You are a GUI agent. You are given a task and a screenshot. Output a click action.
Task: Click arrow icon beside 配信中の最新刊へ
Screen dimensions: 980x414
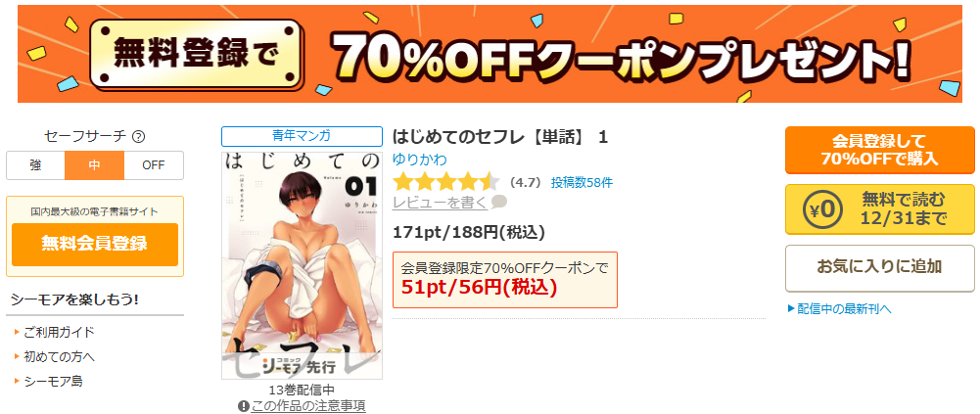click(x=791, y=308)
